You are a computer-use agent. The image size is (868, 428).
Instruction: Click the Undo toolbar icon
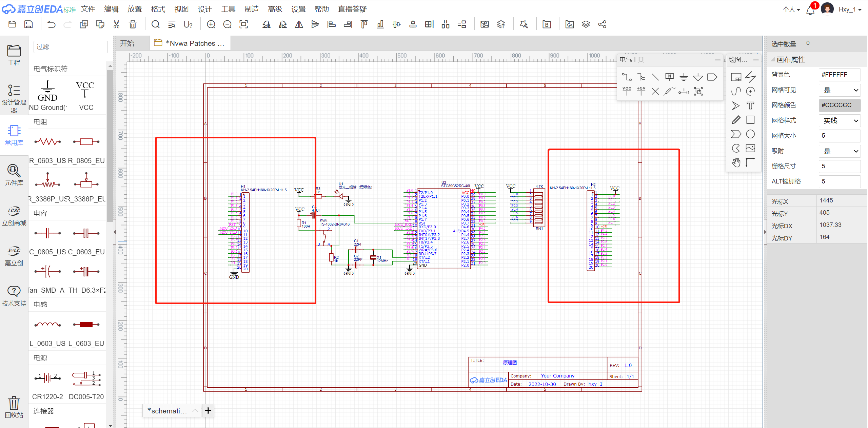point(51,24)
